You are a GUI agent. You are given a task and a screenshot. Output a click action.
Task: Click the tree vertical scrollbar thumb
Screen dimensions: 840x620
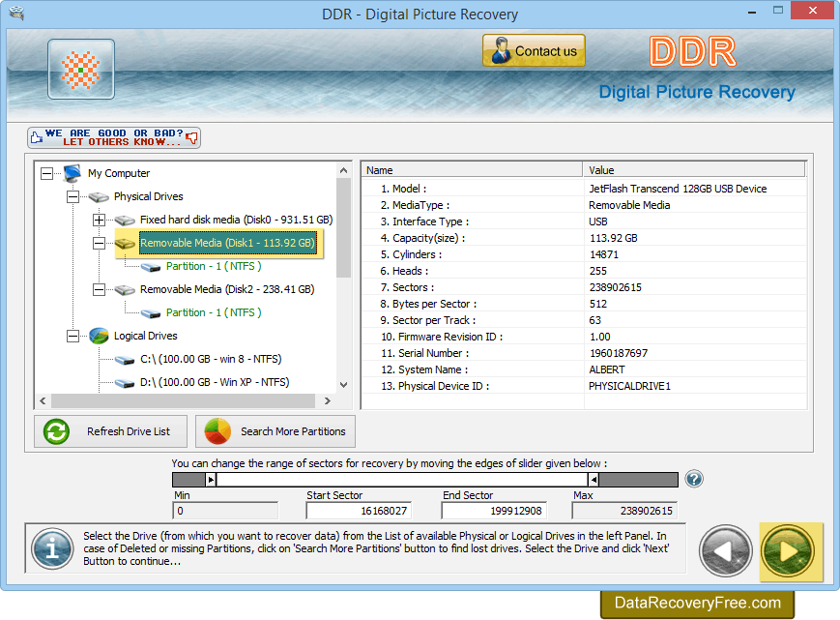(344, 228)
